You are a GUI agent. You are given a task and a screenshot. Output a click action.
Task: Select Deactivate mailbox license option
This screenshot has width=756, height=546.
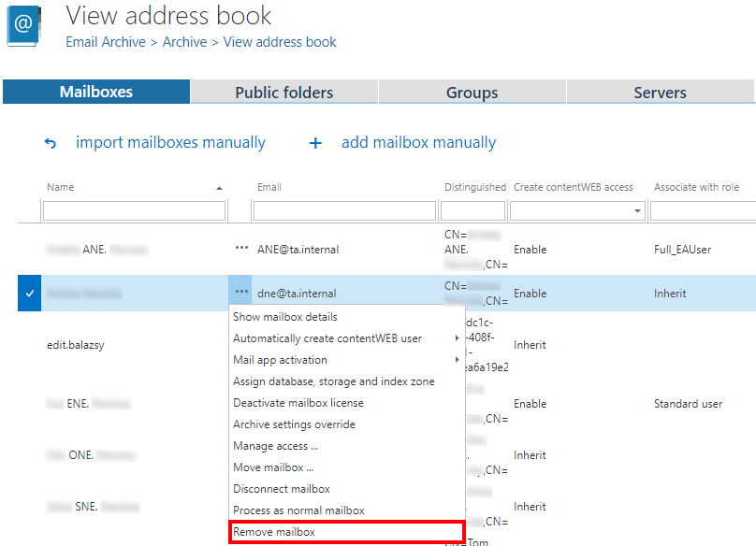pos(298,403)
